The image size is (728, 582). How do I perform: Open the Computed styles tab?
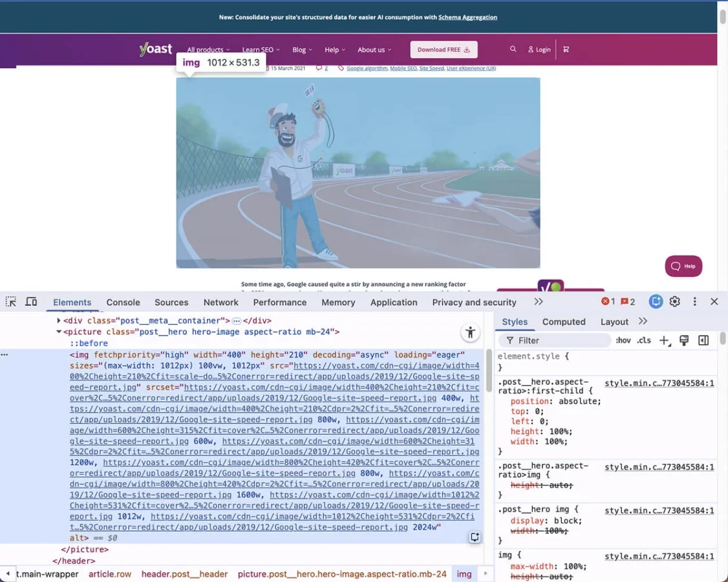tap(563, 321)
